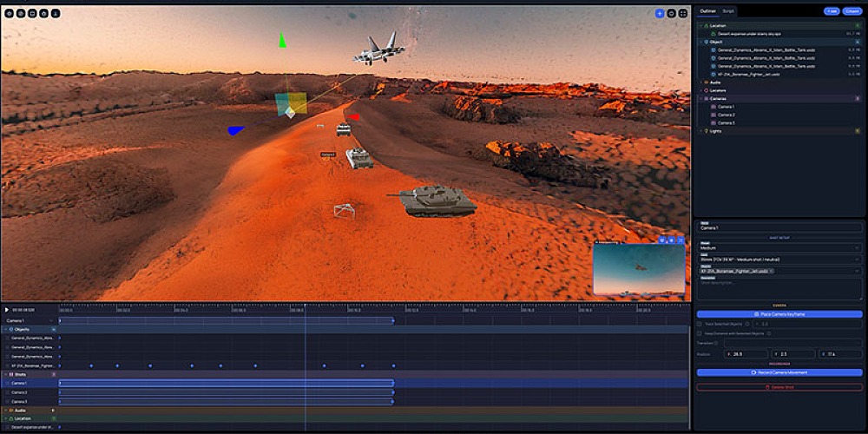Click the green Y-axis gizmo arrow
The width and height of the screenshot is (868, 434).
pyautogui.click(x=282, y=40)
